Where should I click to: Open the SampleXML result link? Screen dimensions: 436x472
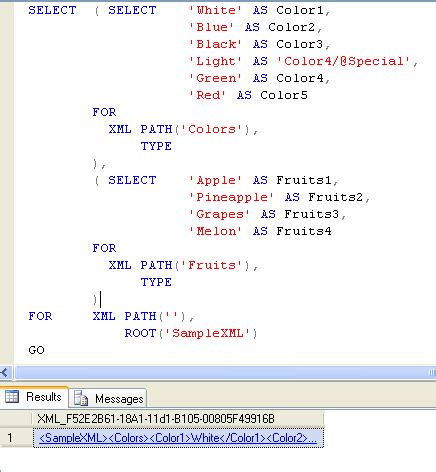click(178, 438)
